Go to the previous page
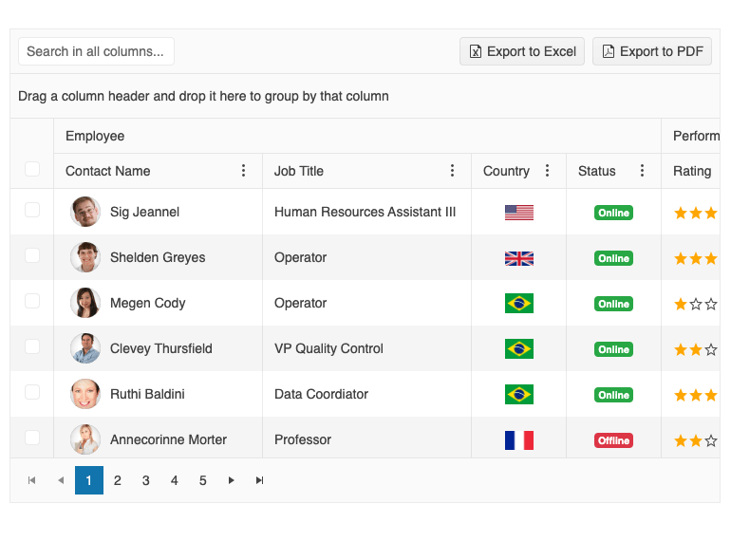Viewport: 731px width, 560px height. click(61, 480)
